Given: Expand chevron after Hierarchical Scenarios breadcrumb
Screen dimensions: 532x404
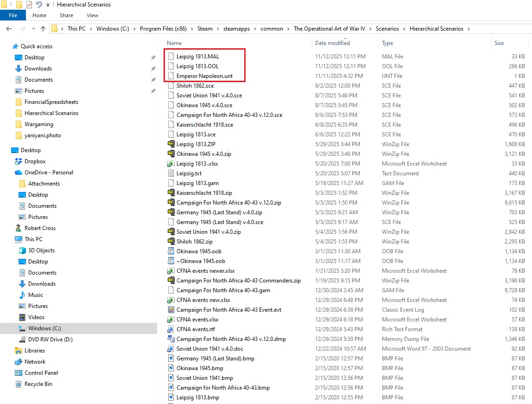Looking at the screenshot, I should coord(469,29).
